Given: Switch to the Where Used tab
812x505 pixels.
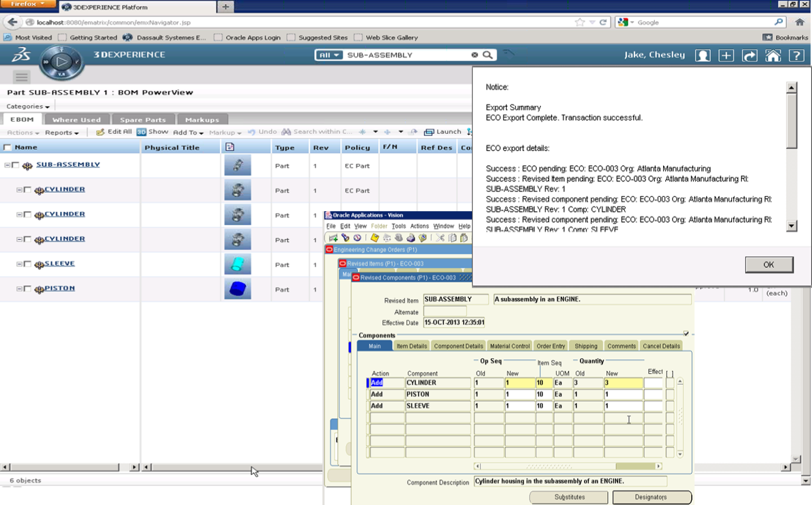Looking at the screenshot, I should 76,119.
